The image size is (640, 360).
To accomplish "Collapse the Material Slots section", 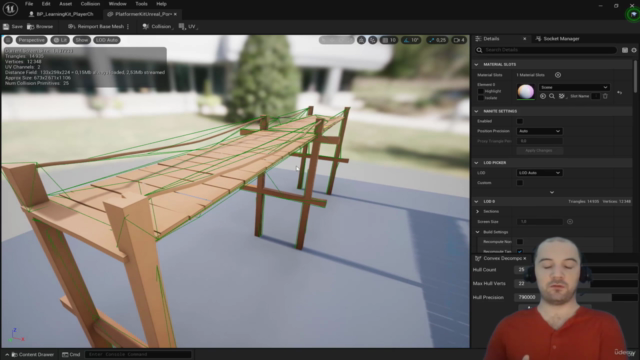I will click(476, 64).
